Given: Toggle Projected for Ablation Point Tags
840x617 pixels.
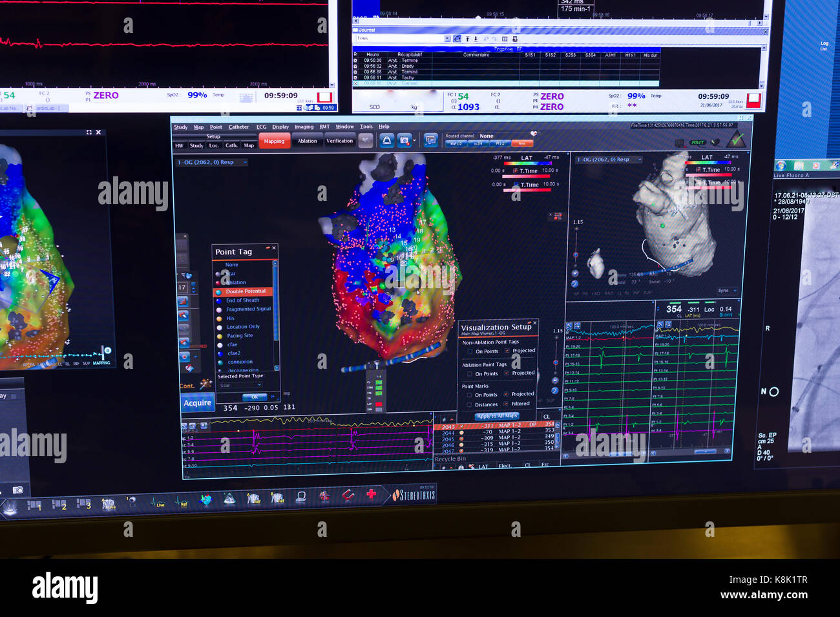Looking at the screenshot, I should [506, 373].
